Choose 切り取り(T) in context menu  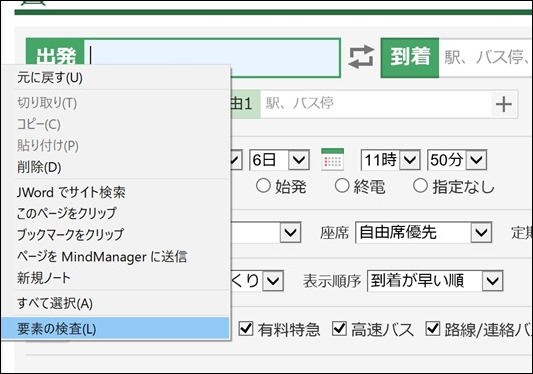click(x=116, y=103)
